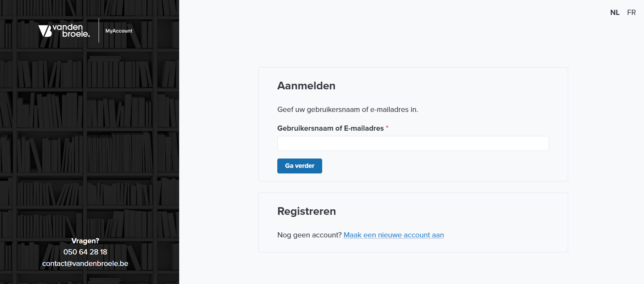Click the vertical divider next to the logo
This screenshot has height=284, width=644.
pos(99,31)
